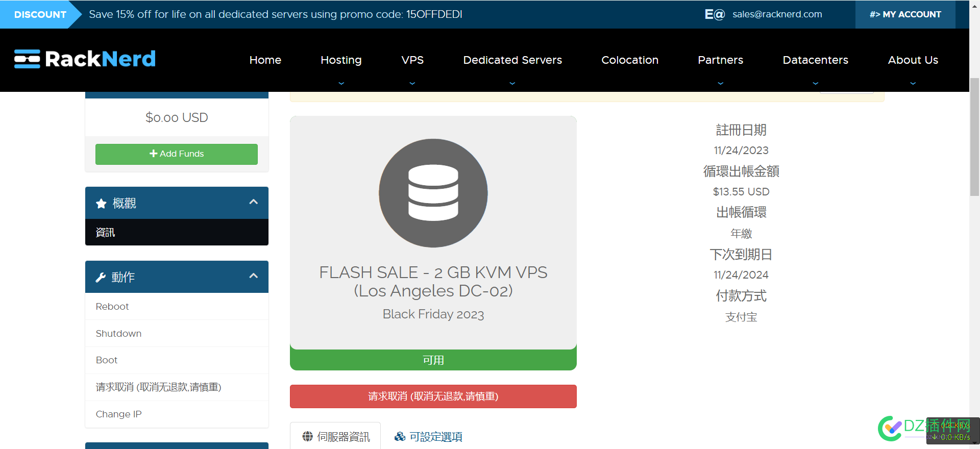980x449 pixels.
Task: Click the sales@racknerd.com email link
Action: click(777, 14)
